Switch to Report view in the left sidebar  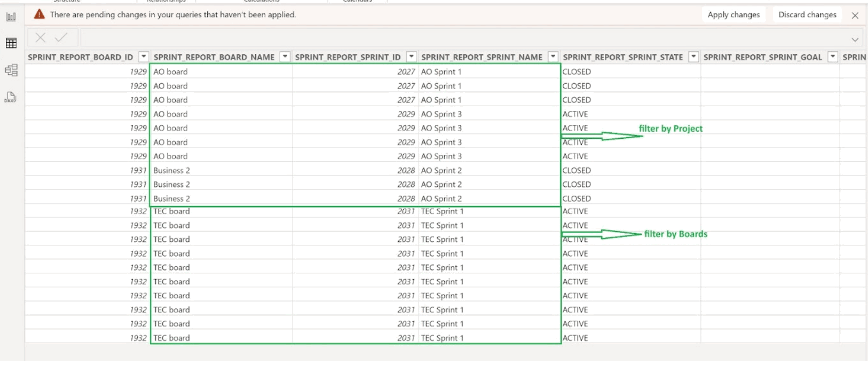11,17
